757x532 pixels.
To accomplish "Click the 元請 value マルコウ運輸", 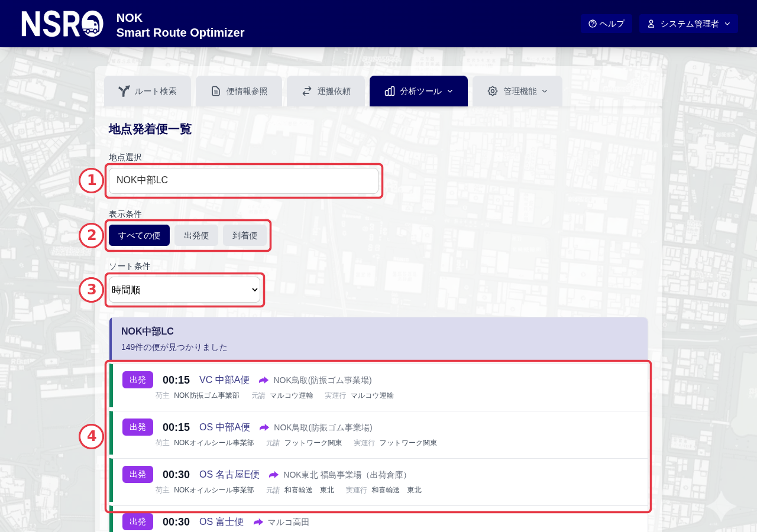I will click(292, 395).
